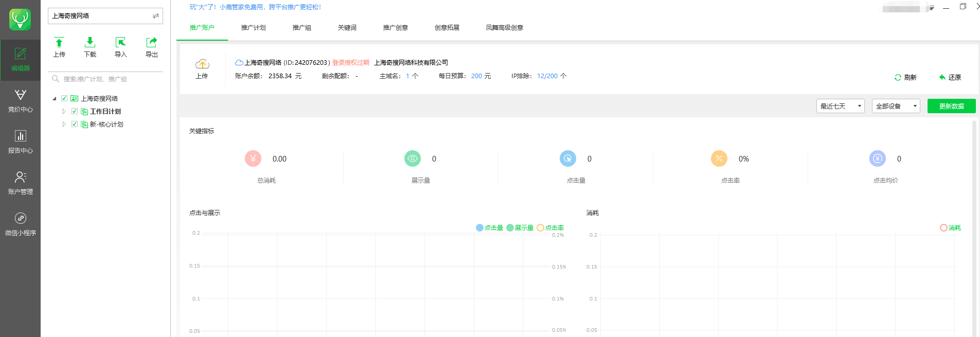Image resolution: width=980 pixels, height=337 pixels.
Task: Click the 工作日计划 plan document icon
Action: point(84,112)
